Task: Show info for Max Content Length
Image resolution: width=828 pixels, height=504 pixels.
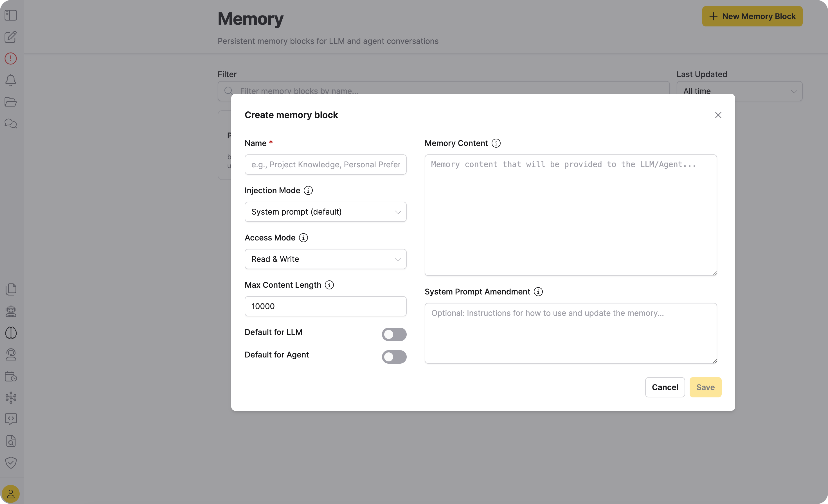Action: [x=329, y=285]
